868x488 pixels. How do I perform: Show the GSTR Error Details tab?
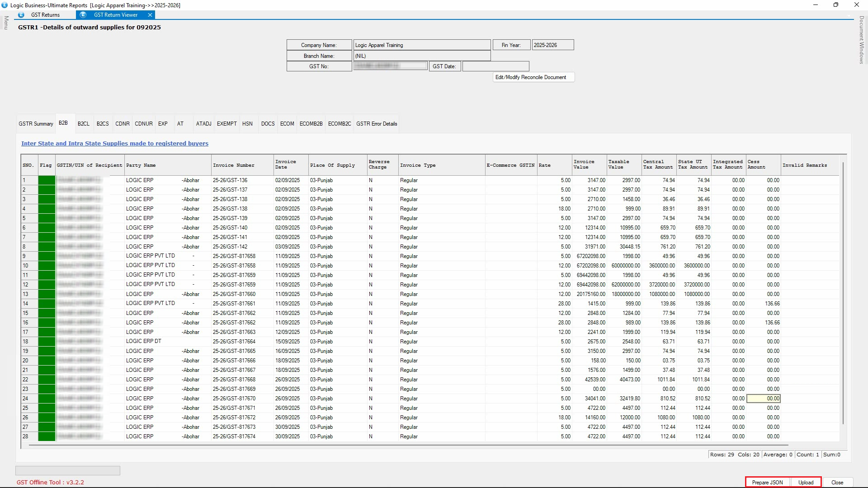[x=377, y=124]
